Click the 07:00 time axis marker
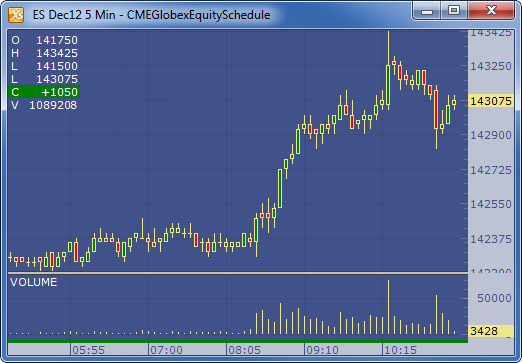Viewport: 522px width, 363px height. (x=166, y=350)
